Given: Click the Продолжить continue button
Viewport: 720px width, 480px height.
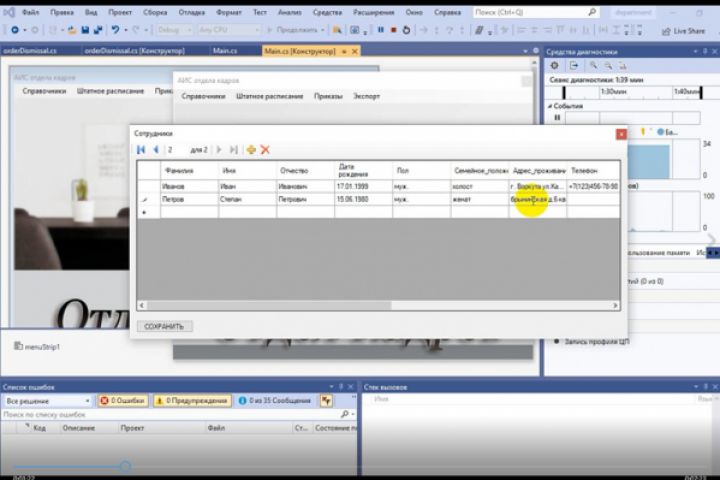Looking at the screenshot, I should [296, 30].
